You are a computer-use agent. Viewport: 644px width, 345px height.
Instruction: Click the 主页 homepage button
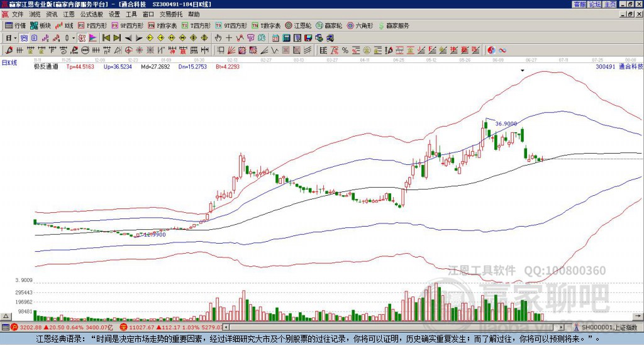pyautogui.click(x=610, y=4)
